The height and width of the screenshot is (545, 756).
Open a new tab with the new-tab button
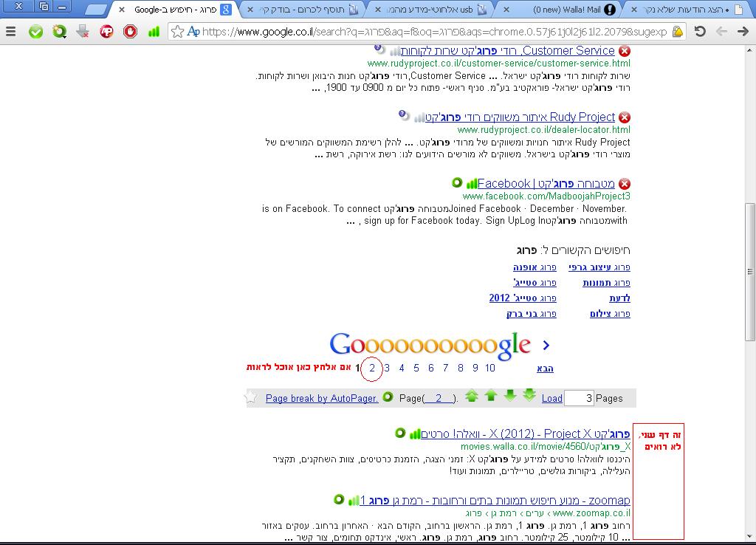[97, 9]
